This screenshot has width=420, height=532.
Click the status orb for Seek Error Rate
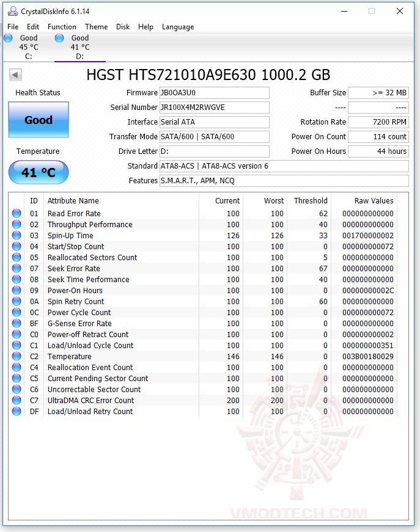point(17,268)
